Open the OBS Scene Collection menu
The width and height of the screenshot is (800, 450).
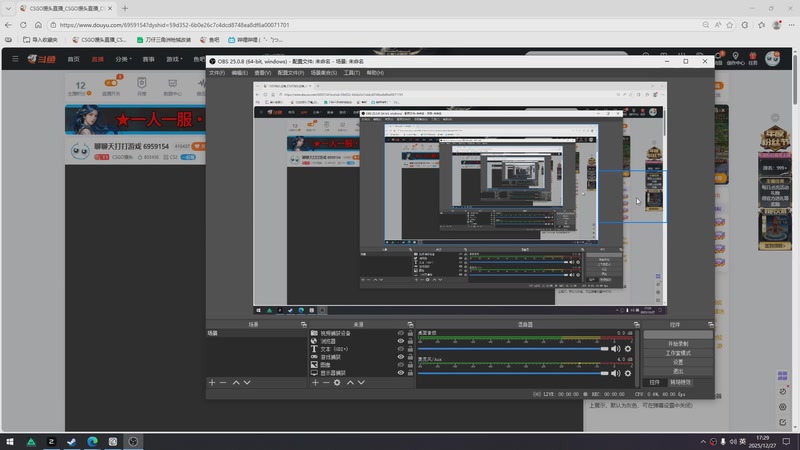pos(324,73)
